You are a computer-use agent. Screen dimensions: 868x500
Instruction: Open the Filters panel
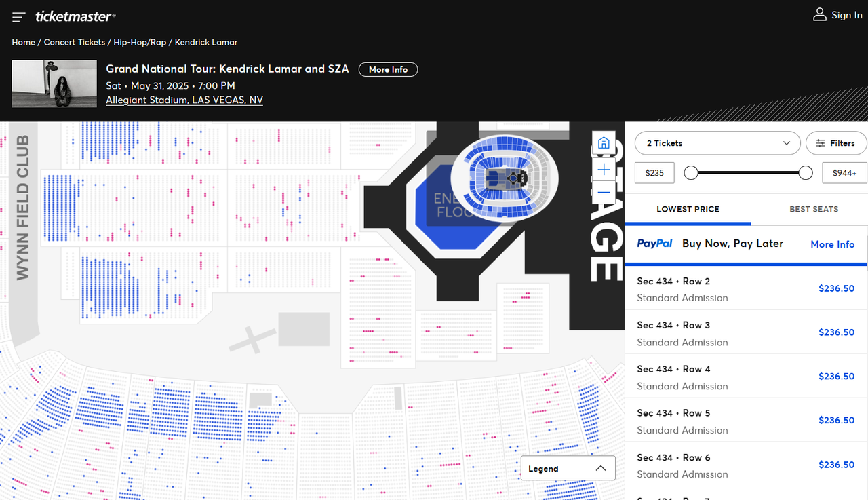coord(835,143)
